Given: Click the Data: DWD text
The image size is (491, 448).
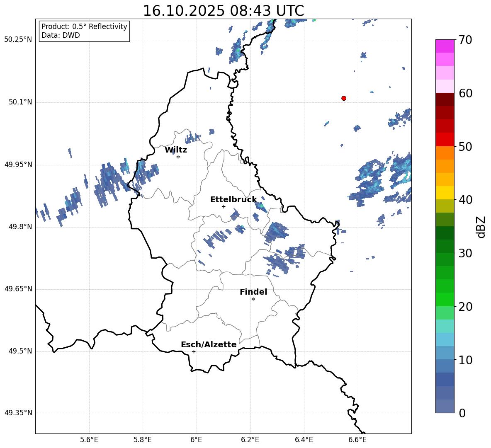Looking at the screenshot, I should [61, 35].
